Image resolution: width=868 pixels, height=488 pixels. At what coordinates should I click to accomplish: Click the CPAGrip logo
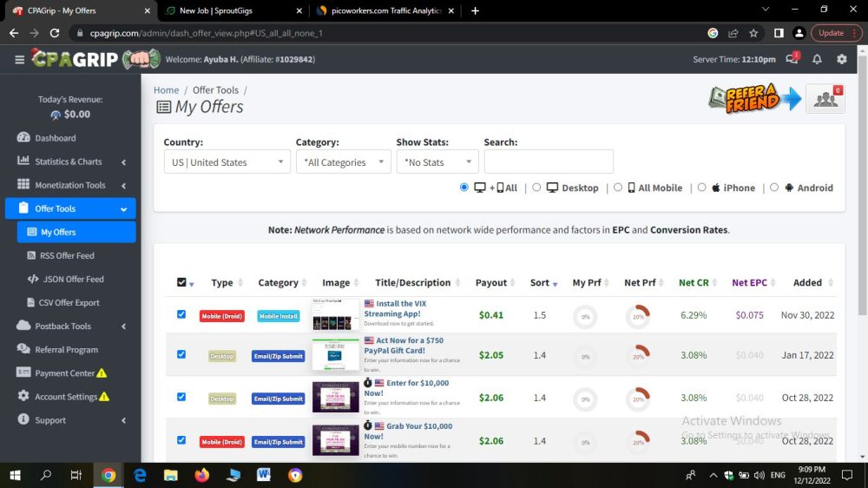tap(95, 59)
